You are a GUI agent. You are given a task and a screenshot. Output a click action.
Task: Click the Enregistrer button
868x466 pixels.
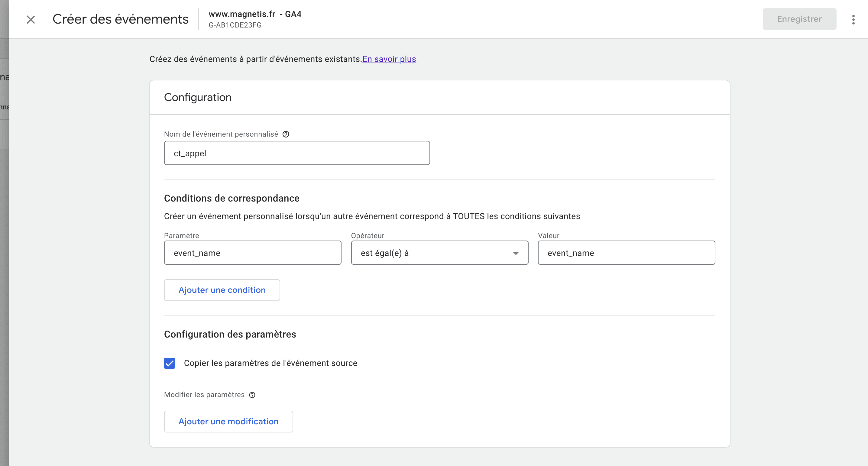tap(799, 19)
